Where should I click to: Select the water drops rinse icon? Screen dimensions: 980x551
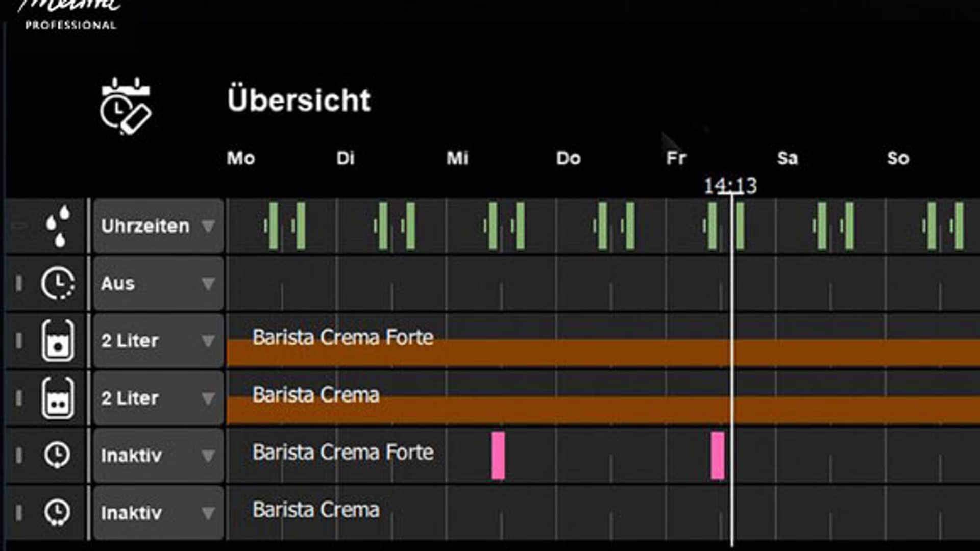click(58, 226)
